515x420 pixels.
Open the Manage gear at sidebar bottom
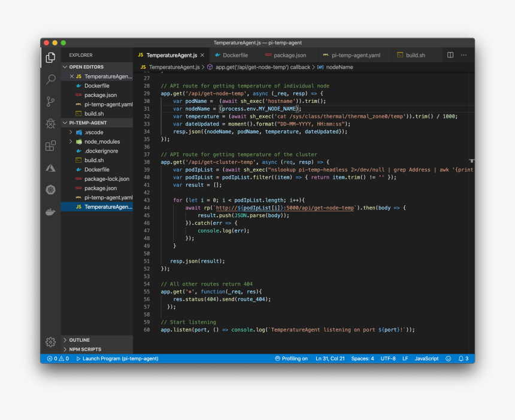[x=50, y=342]
